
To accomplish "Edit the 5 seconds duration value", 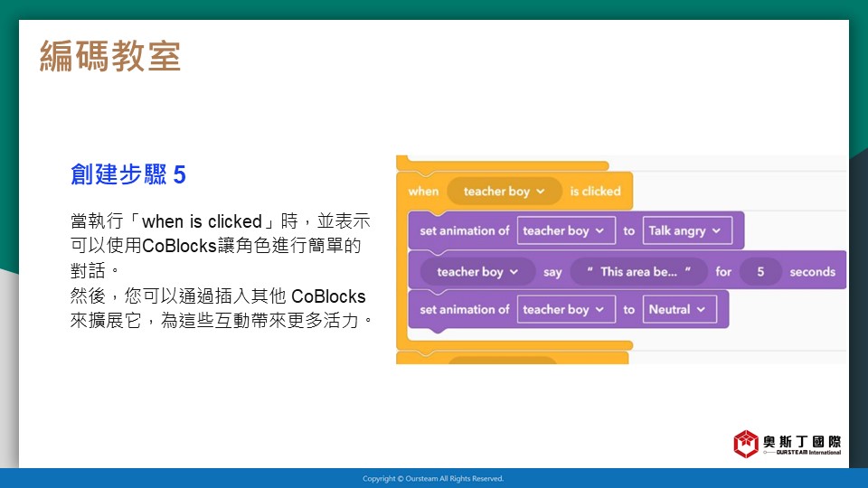I will (x=760, y=272).
